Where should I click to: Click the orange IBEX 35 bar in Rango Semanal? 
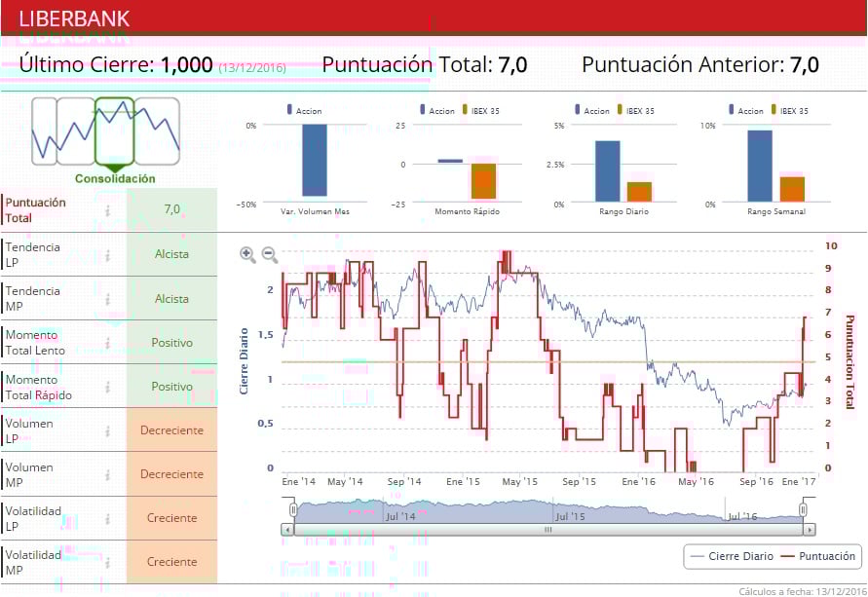pos(792,189)
